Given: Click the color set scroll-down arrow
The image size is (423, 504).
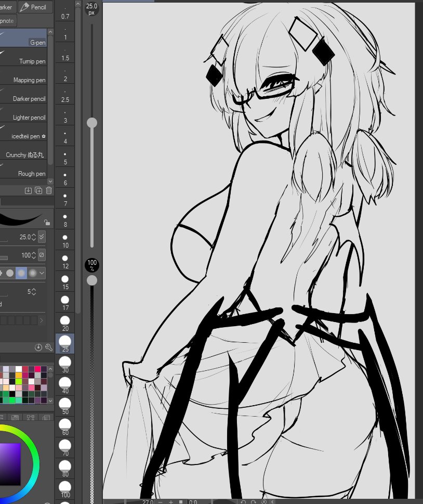Looking at the screenshot, I should (x=50, y=401).
